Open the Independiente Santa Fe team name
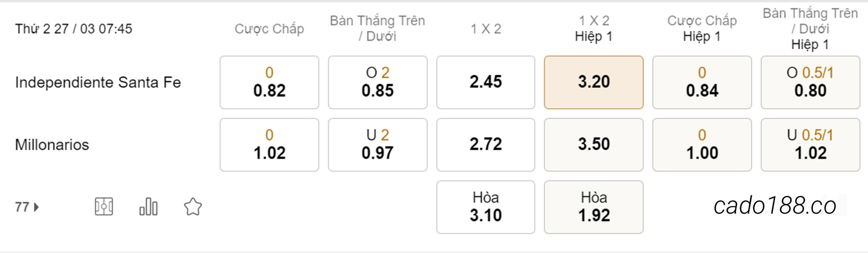Image resolution: width=868 pixels, height=253 pixels. 98,82
